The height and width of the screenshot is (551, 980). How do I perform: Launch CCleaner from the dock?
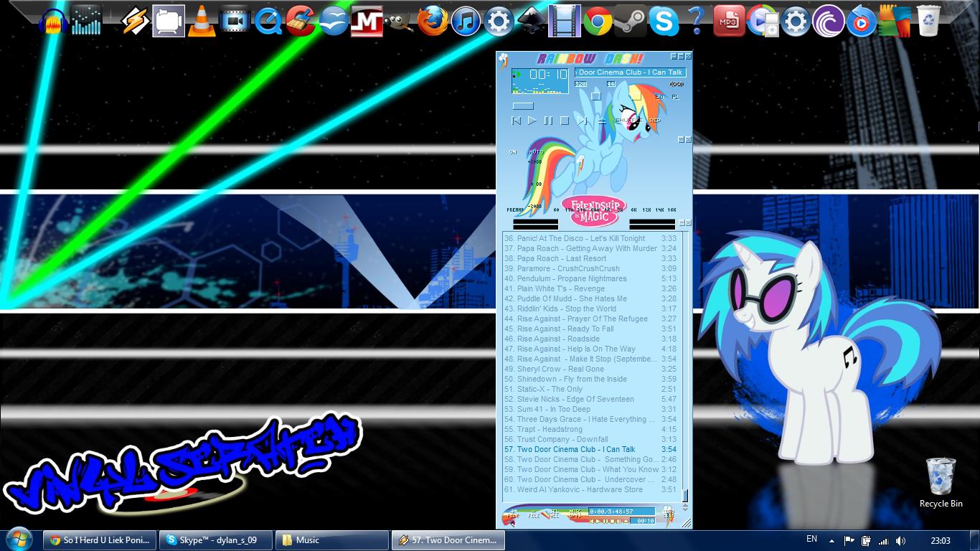click(300, 22)
